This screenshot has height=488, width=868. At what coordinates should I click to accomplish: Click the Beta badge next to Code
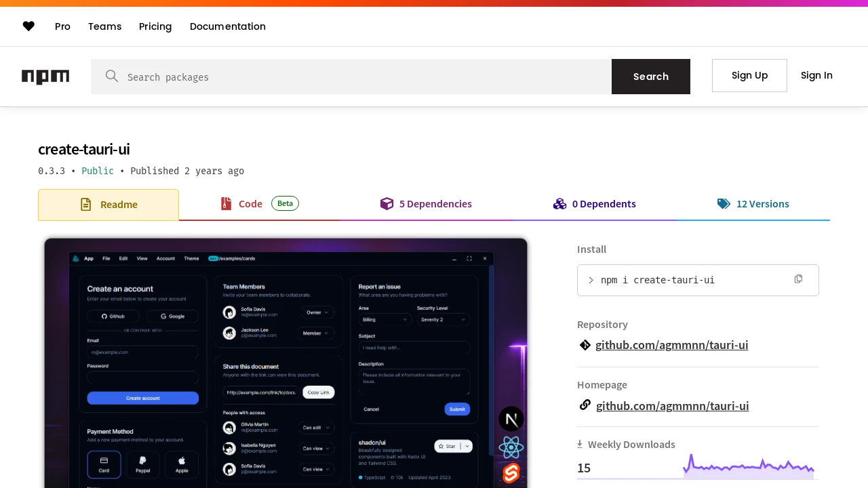point(285,203)
